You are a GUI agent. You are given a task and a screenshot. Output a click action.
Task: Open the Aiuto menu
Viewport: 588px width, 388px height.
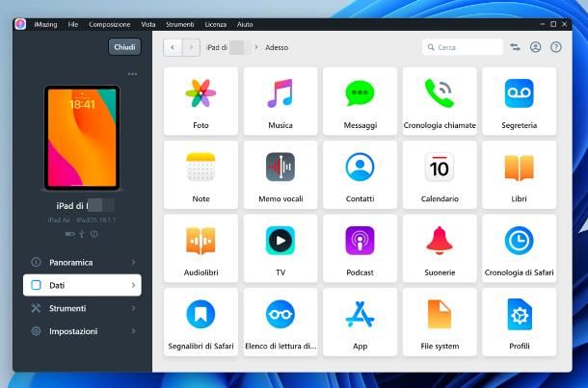(x=245, y=24)
